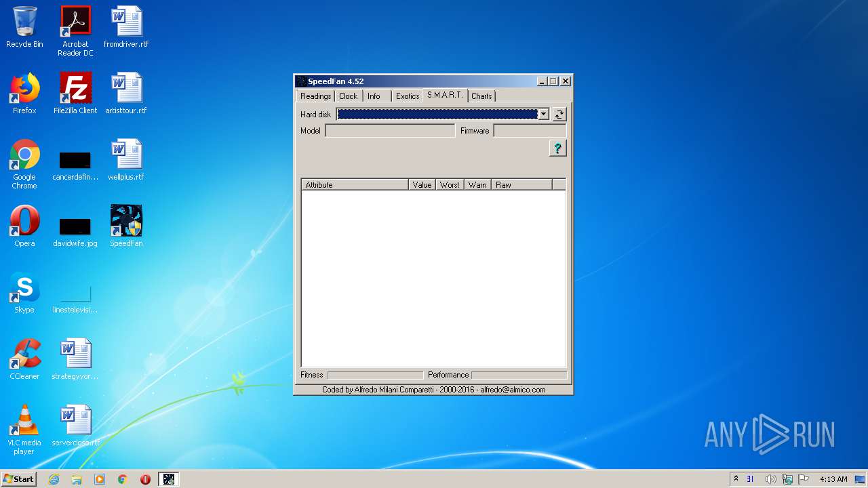This screenshot has height=488, width=868.
Task: Click the 4:13 AM taskbar clock
Action: (833, 479)
